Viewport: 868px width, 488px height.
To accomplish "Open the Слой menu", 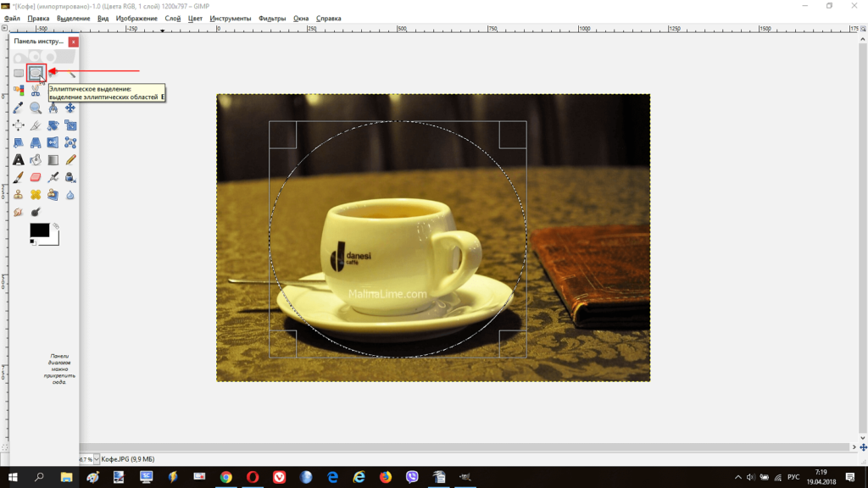I will [x=173, y=18].
